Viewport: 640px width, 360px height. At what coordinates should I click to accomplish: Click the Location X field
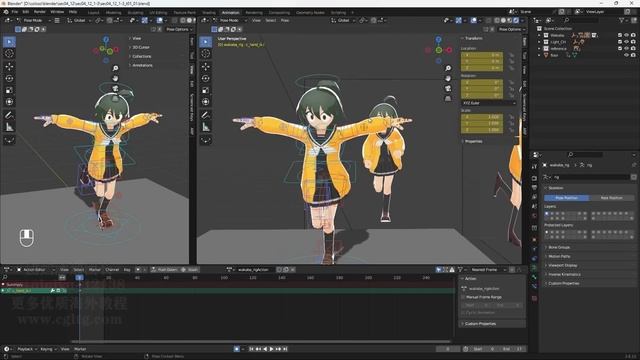(x=482, y=55)
